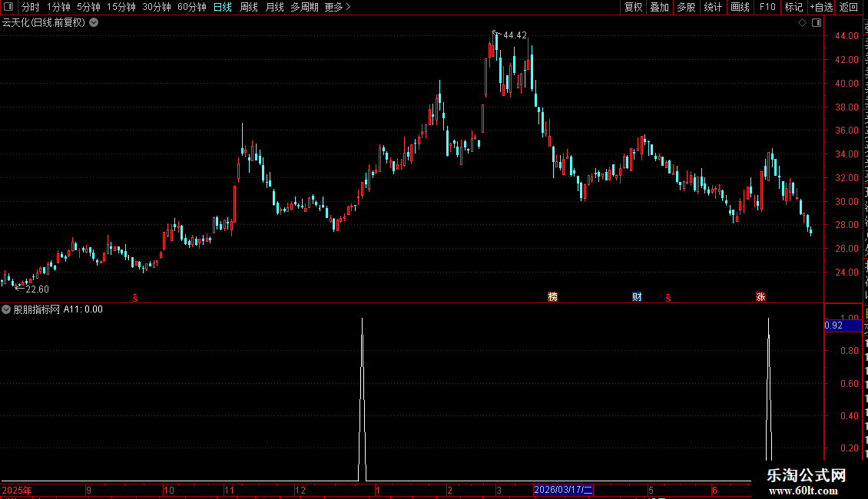Click the 股朋指标网 indicator name

37,309
